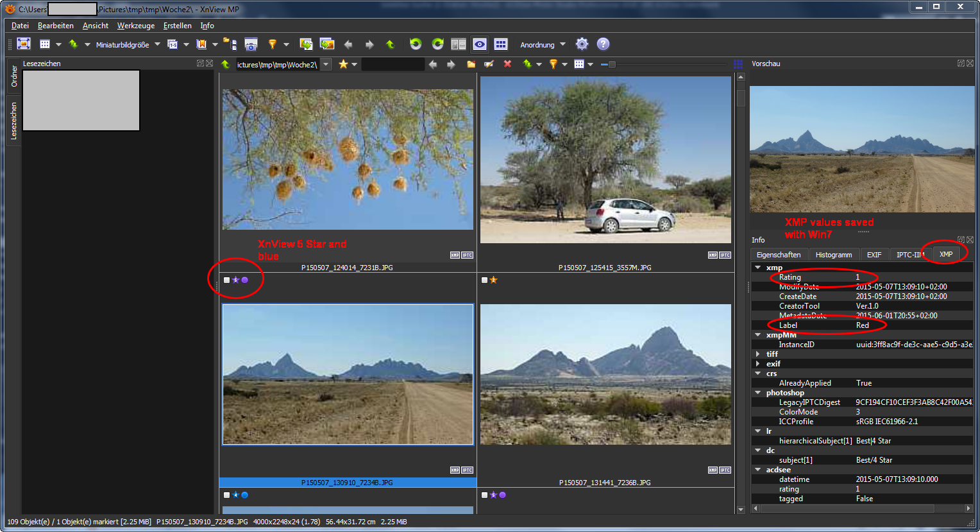Check the tag box under P150507_125415_3557M.JPG
Image resolution: width=980 pixels, height=532 pixels.
pos(484,280)
